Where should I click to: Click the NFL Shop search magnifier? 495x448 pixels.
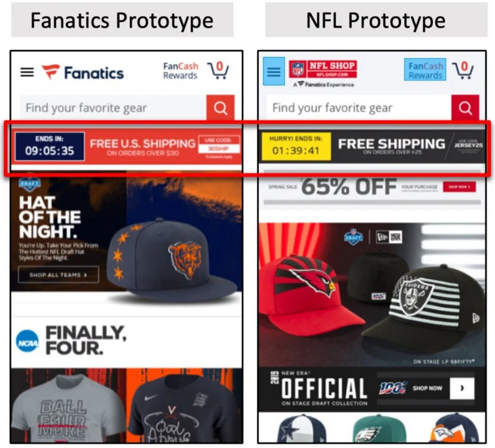coord(465,108)
